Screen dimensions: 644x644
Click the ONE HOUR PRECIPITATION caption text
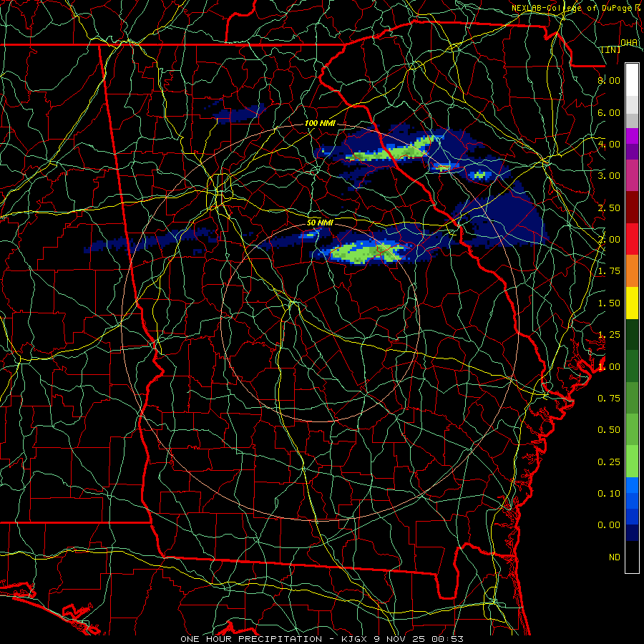[x=251, y=639]
